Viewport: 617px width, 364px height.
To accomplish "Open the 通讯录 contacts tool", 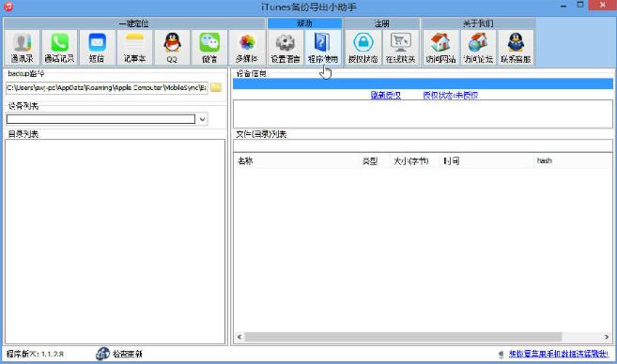I will [22, 48].
